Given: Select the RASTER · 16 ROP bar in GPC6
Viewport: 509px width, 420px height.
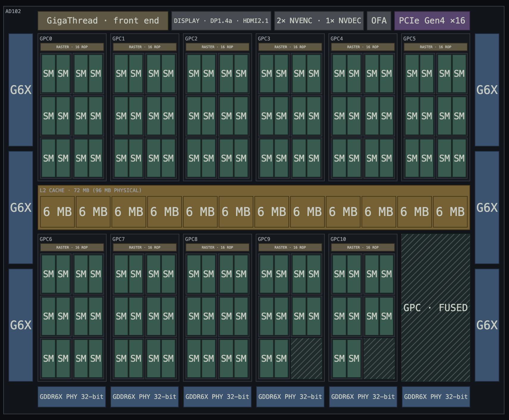Looking at the screenshot, I should coord(72,247).
